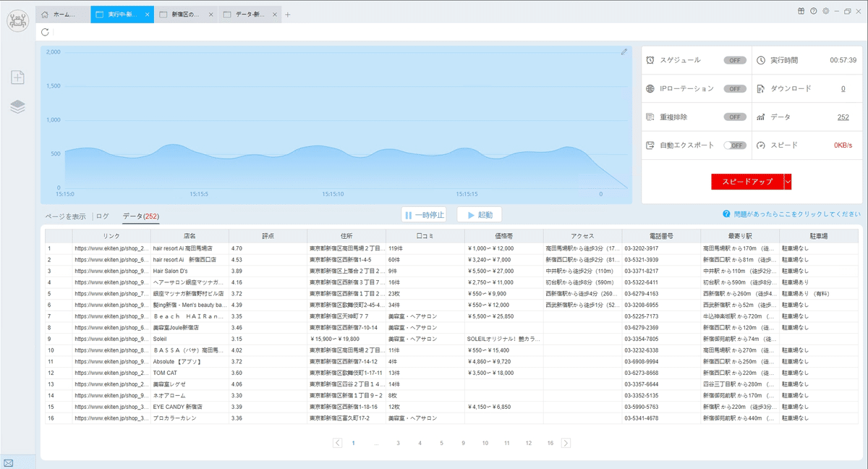Screen dimensions: 868x469
Task: Toggle the IPローテーション switch
Action: [735, 88]
